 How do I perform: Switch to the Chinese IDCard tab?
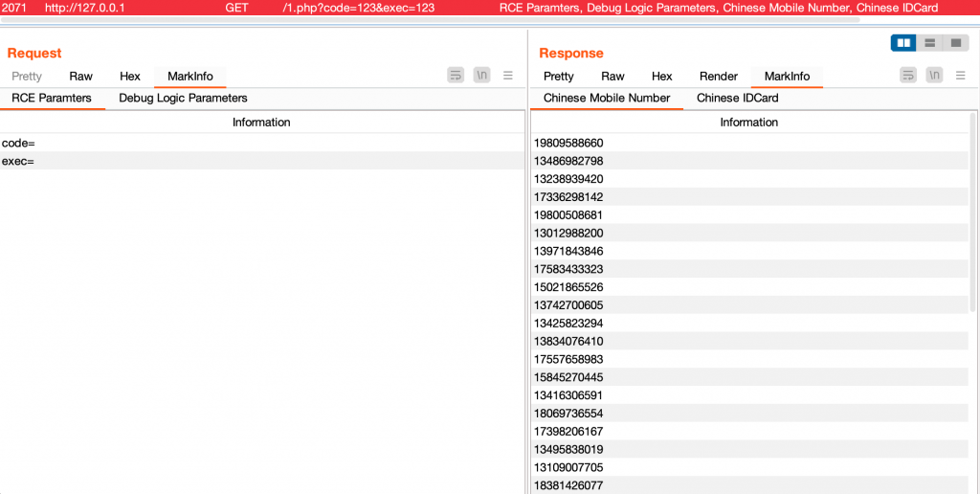point(738,99)
